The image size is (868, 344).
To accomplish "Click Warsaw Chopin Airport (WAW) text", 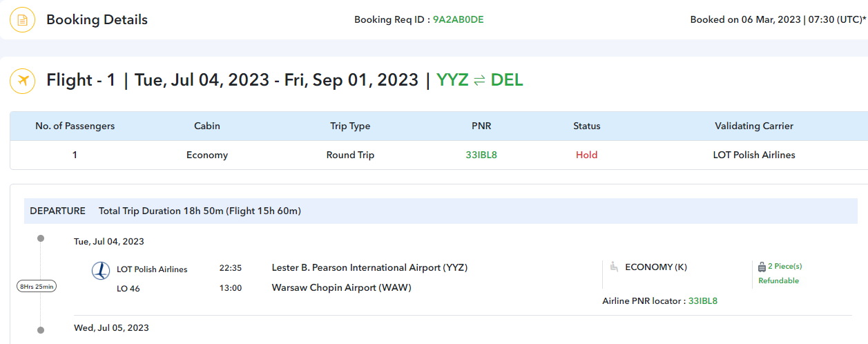I will pyautogui.click(x=341, y=288).
